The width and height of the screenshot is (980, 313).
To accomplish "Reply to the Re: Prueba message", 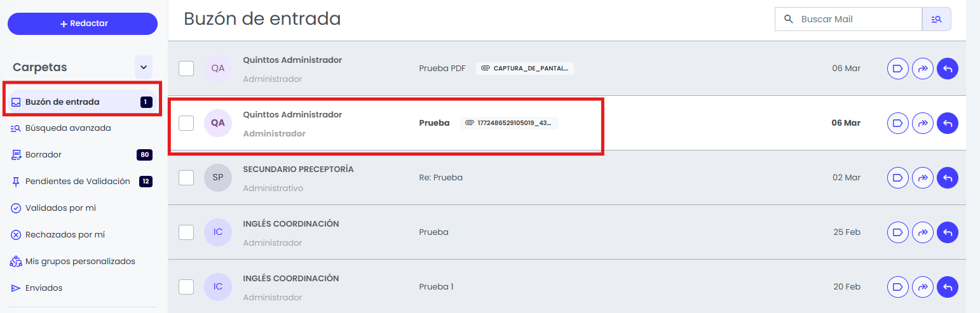I will [x=947, y=178].
